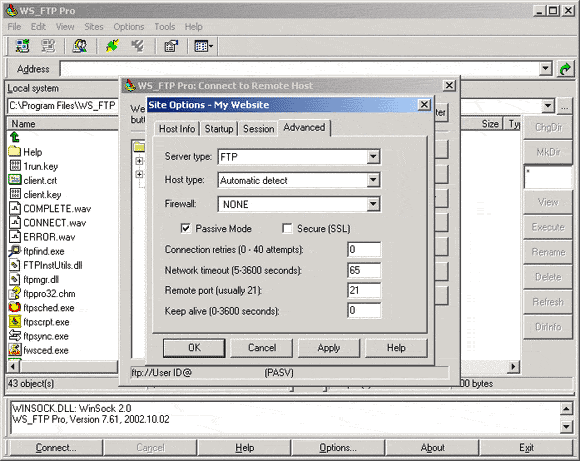580x461 pixels.
Task: Open the Tools menu
Action: (x=165, y=27)
